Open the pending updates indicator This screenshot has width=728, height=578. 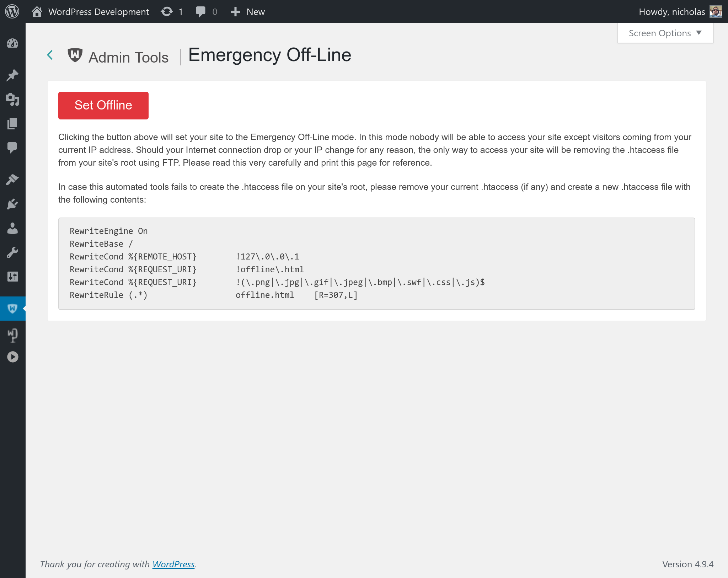coord(172,12)
